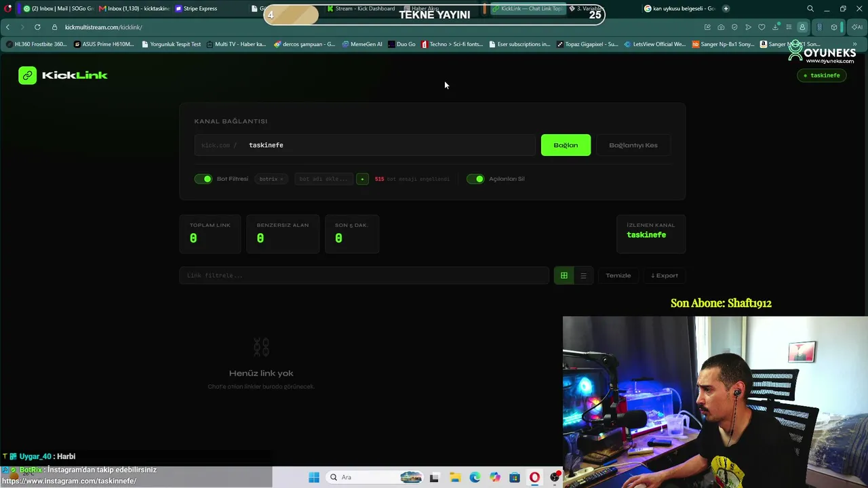
Task: Click the instagram.com/taskinnefe link in chat
Action: pos(69,481)
